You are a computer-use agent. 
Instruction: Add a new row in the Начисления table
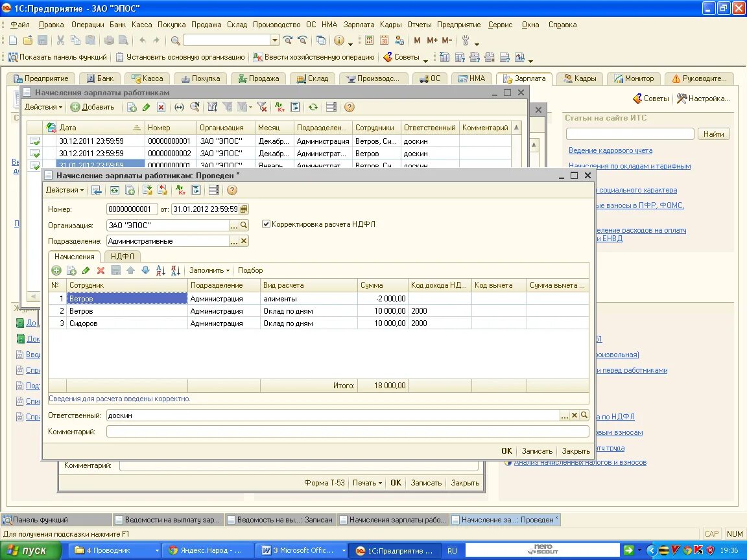point(56,270)
